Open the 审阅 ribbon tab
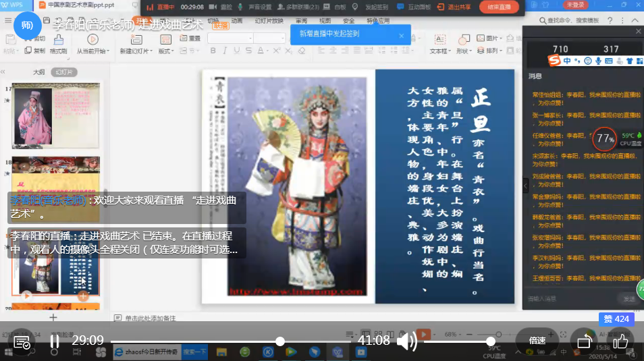The width and height of the screenshot is (644, 361). 302,20
